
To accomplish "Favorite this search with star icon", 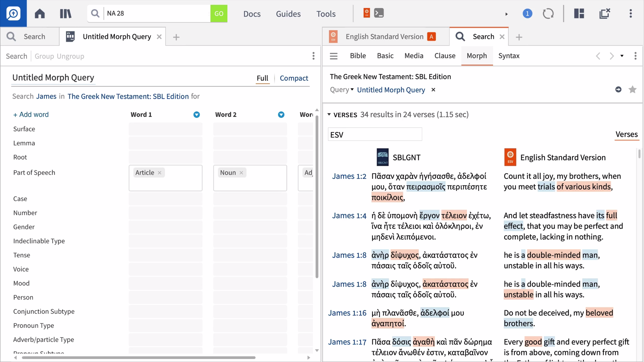I will 633,89.
